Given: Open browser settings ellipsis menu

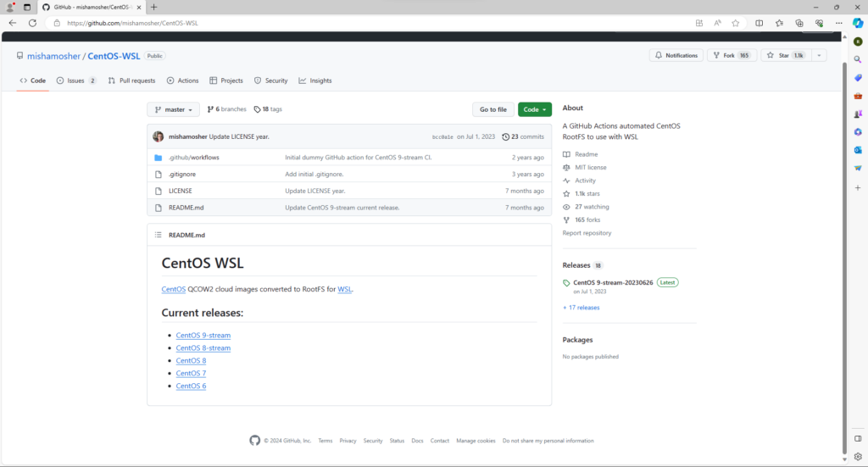Looking at the screenshot, I should point(839,23).
